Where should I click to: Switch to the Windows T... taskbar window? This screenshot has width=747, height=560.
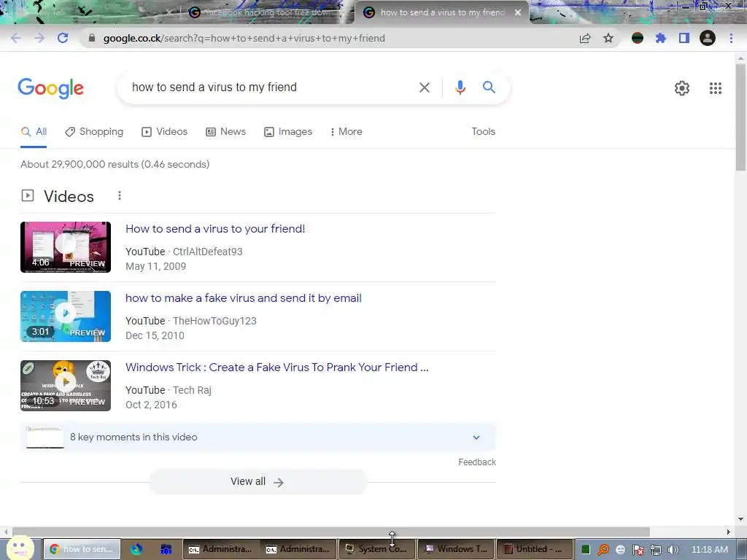pyautogui.click(x=456, y=549)
